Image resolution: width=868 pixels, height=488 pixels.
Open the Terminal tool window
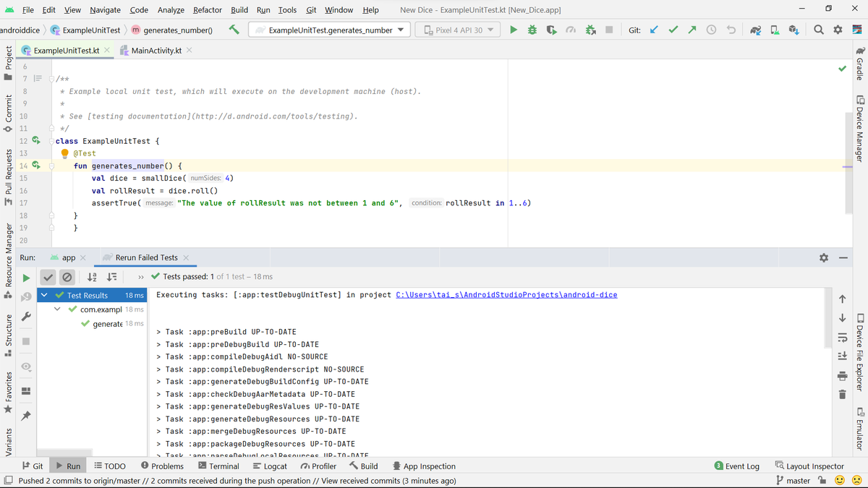point(218,466)
